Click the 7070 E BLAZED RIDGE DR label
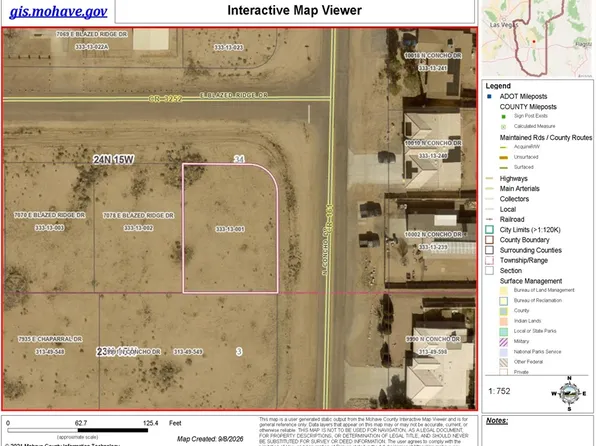 (49, 215)
